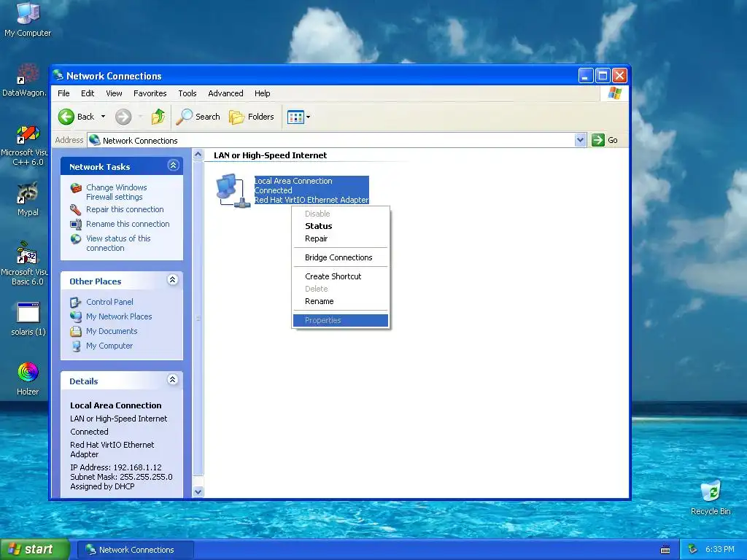Open Back button history dropdown arrow
Image resolution: width=747 pixels, height=560 pixels.
click(x=103, y=117)
